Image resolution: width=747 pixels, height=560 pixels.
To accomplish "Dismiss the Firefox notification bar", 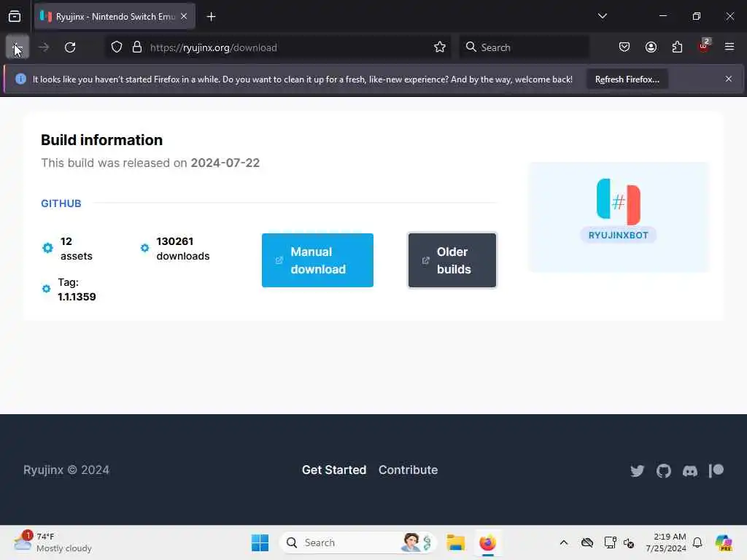I will [729, 79].
